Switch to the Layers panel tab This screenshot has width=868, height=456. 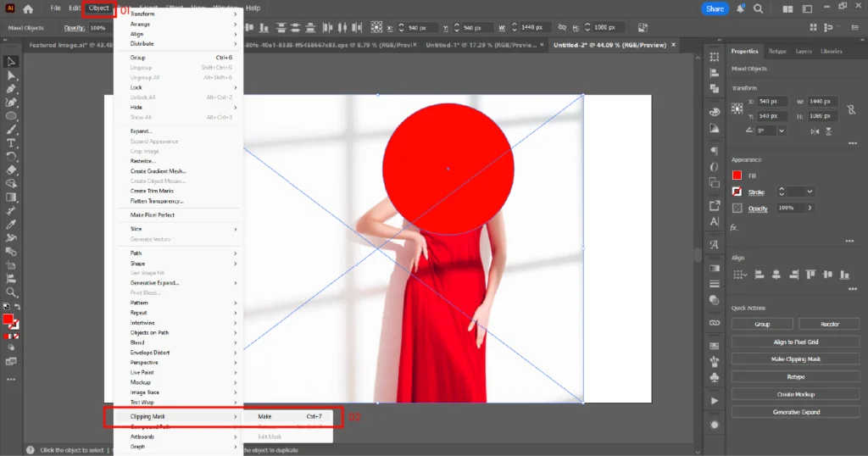[x=804, y=51]
